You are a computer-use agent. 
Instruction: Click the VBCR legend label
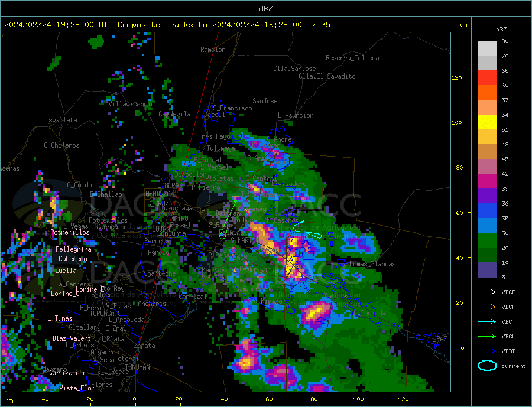coord(508,307)
